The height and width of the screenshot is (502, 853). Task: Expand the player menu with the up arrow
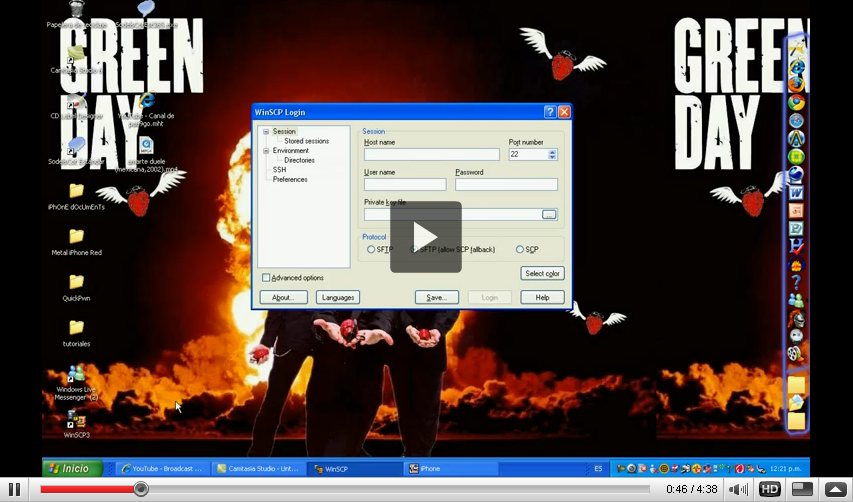tap(836, 489)
